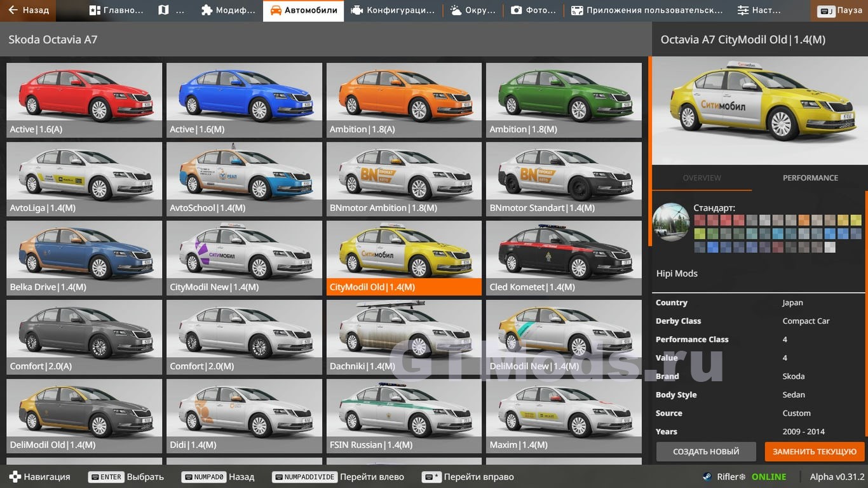Click the large Octavia A7 preview image

tap(760, 111)
